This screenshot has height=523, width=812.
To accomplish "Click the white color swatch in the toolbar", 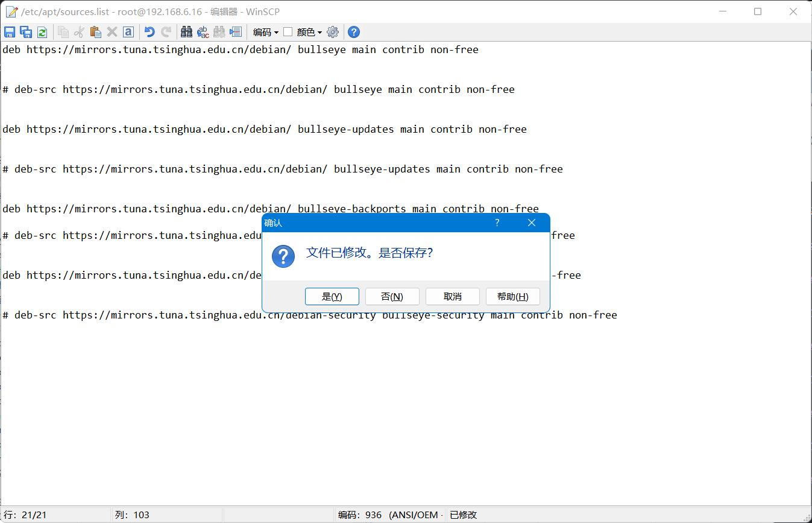I will click(x=288, y=32).
